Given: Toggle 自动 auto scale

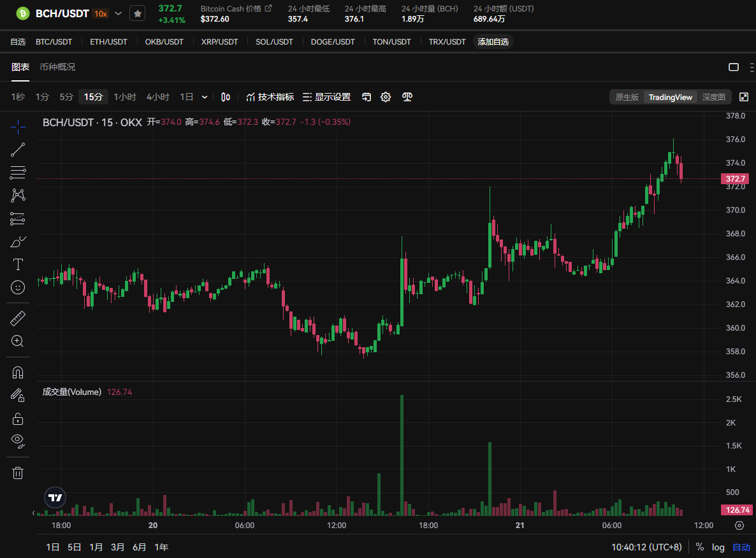Looking at the screenshot, I should [741, 547].
